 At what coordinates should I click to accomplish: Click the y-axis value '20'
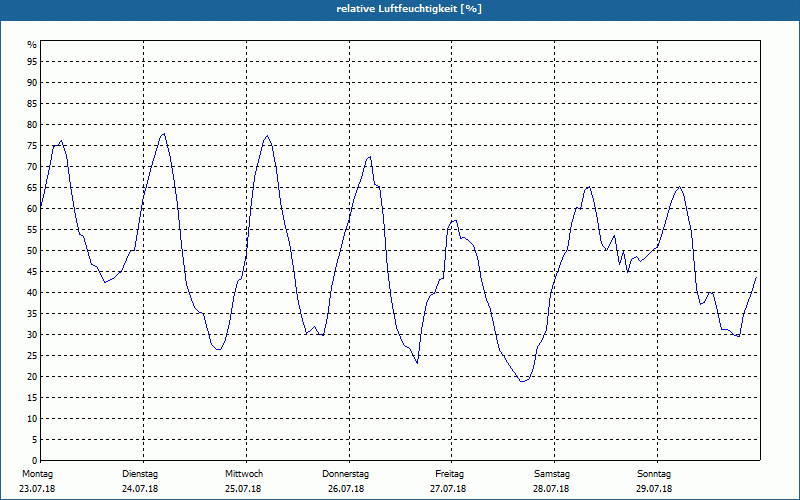32,377
